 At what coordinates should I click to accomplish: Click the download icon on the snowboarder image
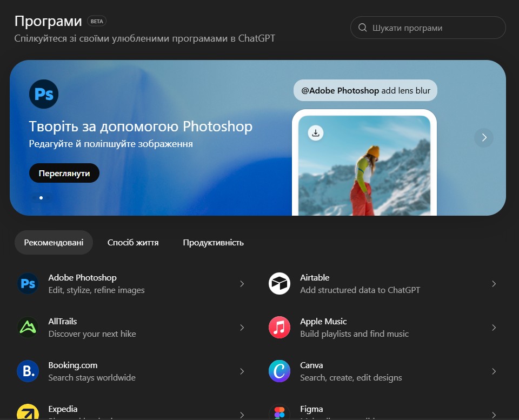[x=316, y=133]
